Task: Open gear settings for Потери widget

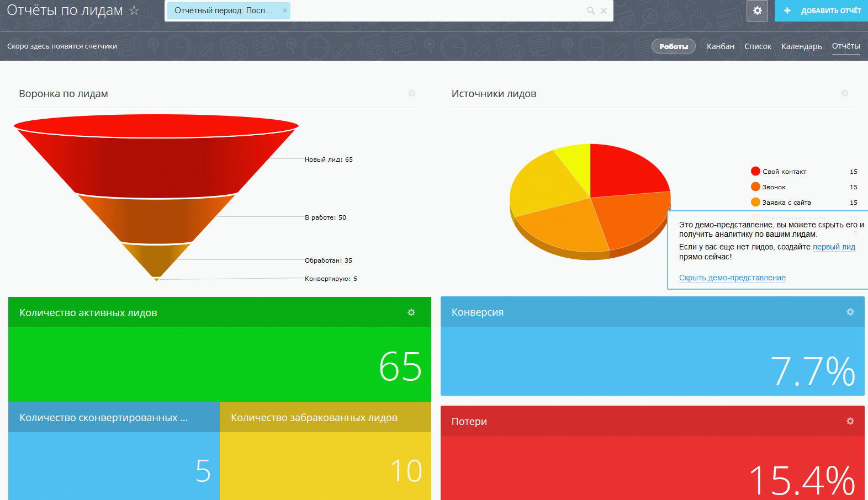Action: coord(850,421)
